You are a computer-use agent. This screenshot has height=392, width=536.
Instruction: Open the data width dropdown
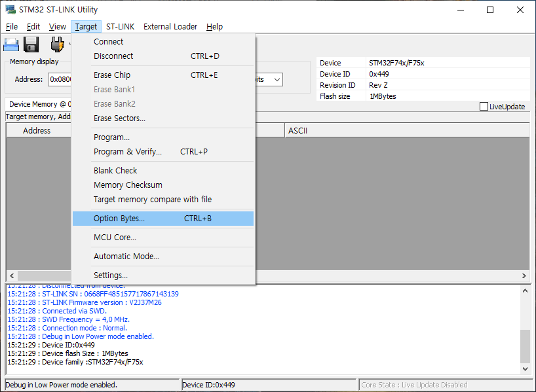(x=277, y=80)
